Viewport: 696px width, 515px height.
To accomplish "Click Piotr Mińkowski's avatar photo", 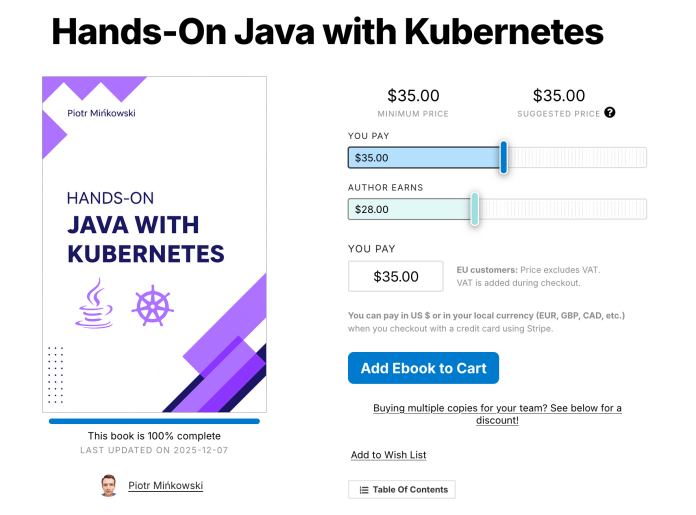I will (x=109, y=486).
